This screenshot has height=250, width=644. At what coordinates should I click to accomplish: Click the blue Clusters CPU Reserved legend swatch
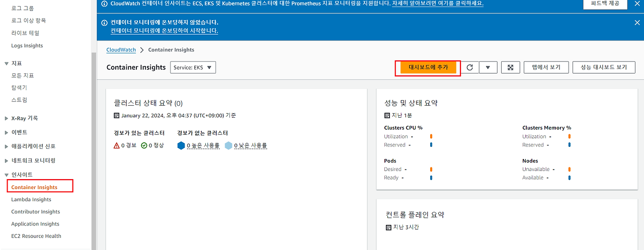pyautogui.click(x=431, y=145)
